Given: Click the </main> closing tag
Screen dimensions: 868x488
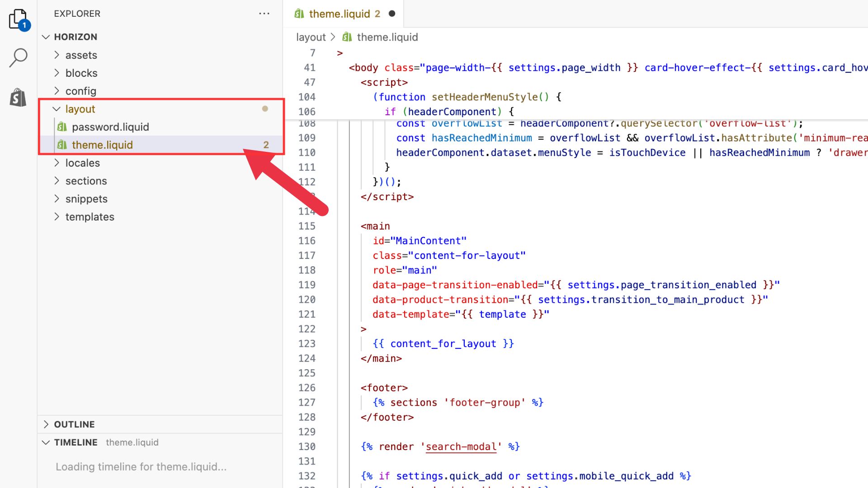Looking at the screenshot, I should point(381,358).
